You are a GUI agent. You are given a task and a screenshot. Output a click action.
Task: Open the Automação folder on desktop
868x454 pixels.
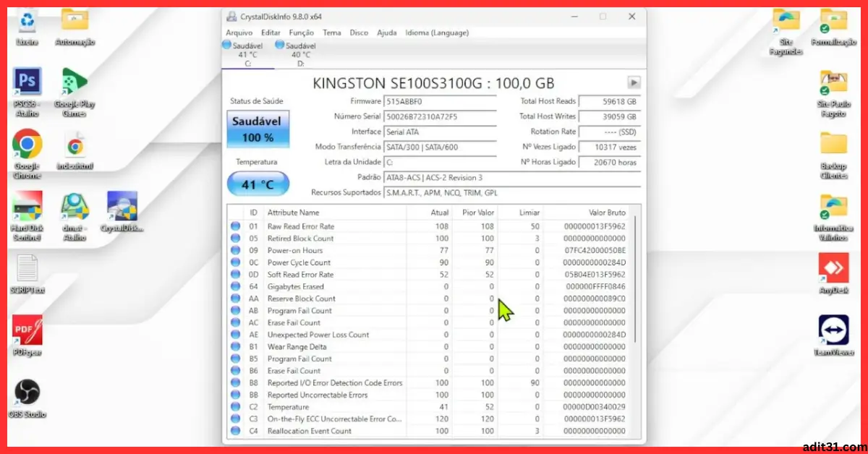75,27
